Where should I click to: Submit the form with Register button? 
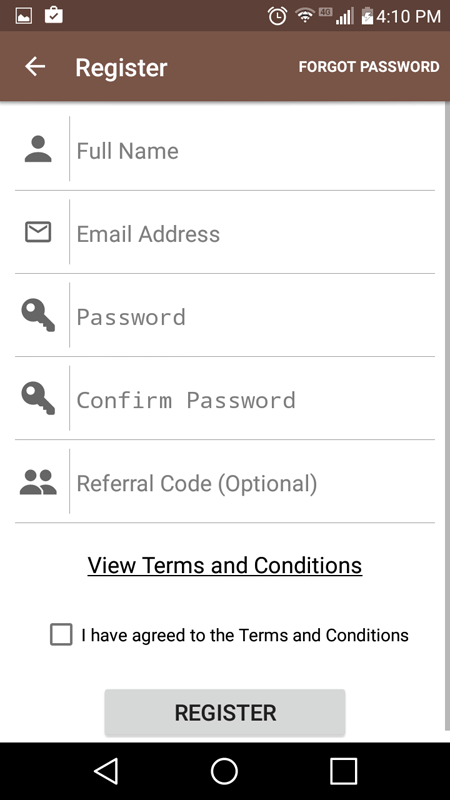pos(225,712)
